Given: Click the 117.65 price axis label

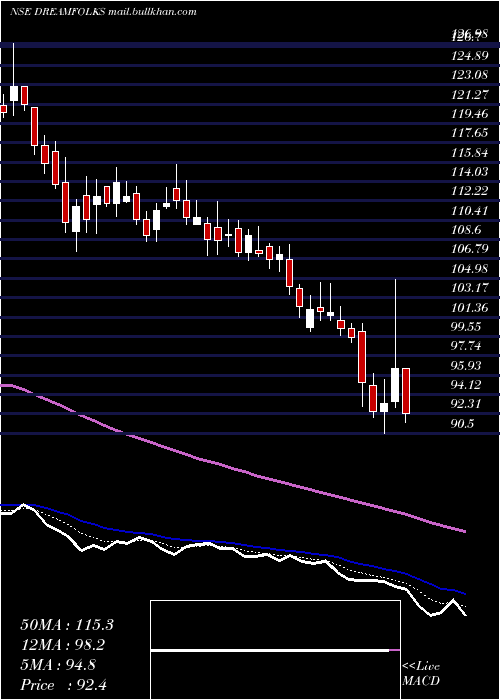Looking at the screenshot, I should [470, 133].
